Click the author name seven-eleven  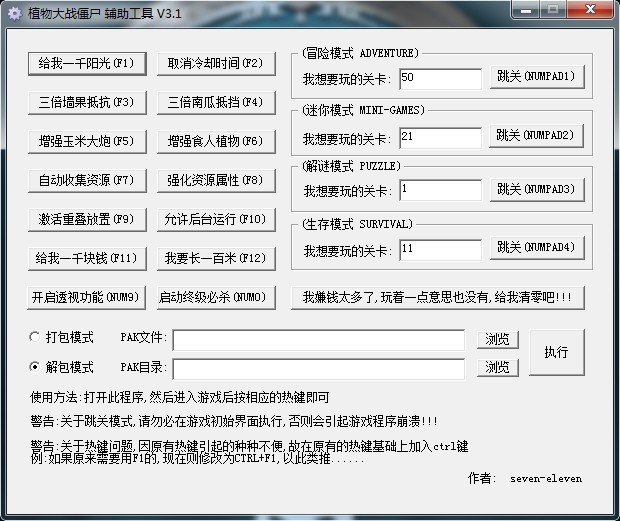coord(546,479)
